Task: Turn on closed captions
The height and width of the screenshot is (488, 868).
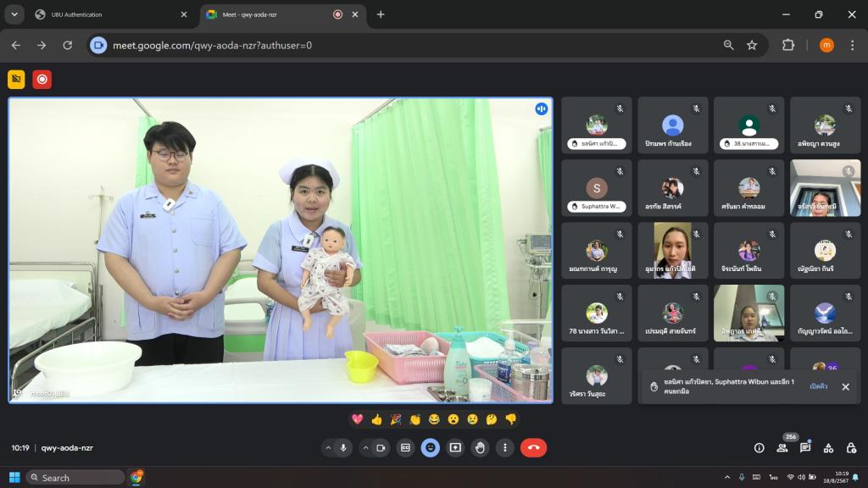Action: pyautogui.click(x=405, y=448)
